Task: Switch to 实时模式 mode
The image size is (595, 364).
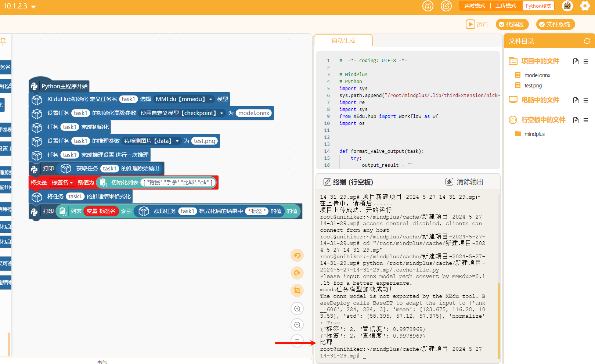Action: click(x=475, y=6)
